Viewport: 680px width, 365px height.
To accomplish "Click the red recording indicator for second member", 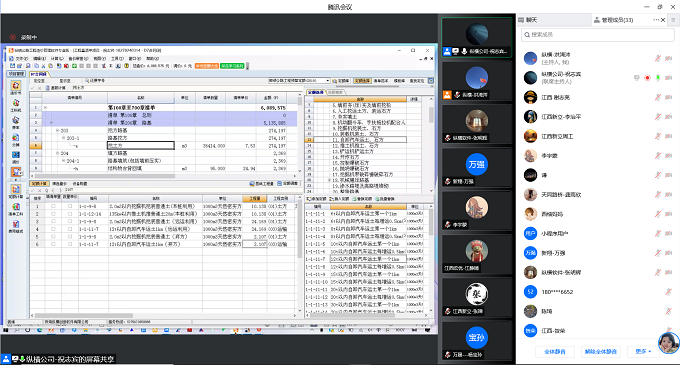I will tap(647, 78).
